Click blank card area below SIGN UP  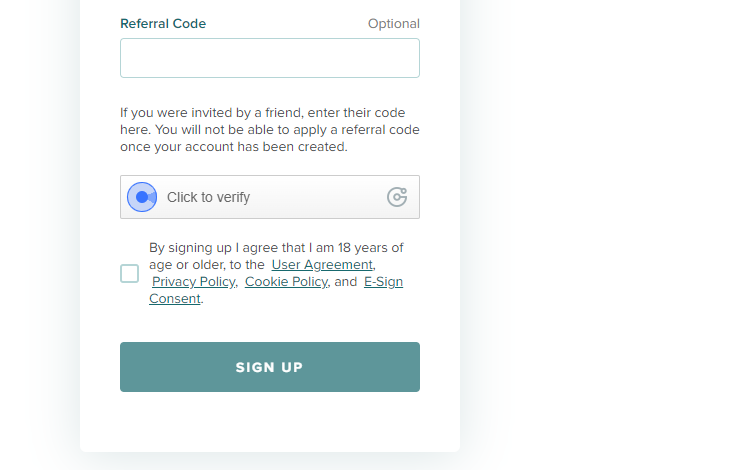coord(270,422)
